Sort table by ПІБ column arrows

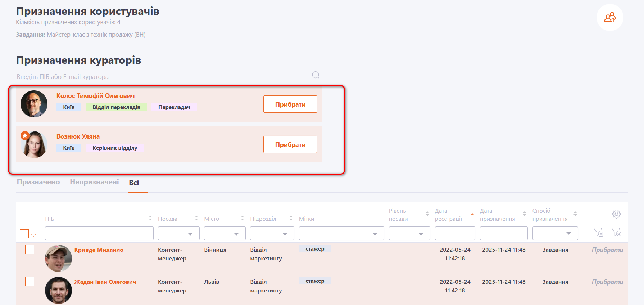tap(150, 218)
